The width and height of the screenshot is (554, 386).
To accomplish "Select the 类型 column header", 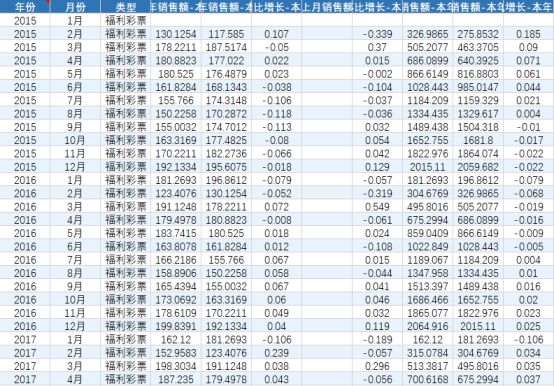I will [125, 6].
